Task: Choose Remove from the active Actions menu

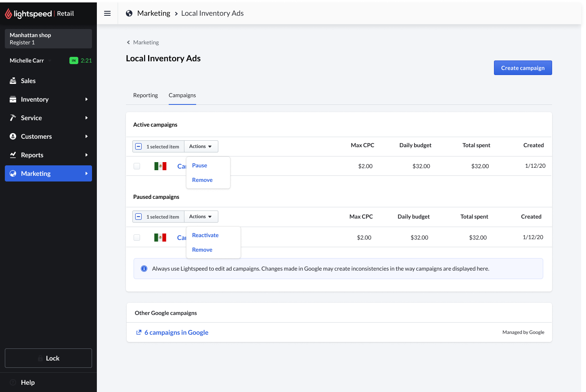Action: (202, 180)
